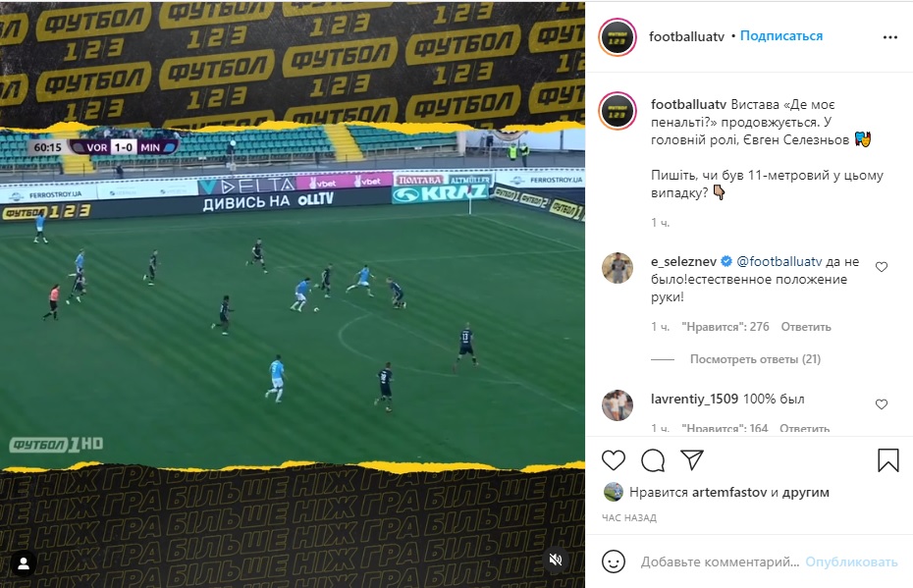This screenshot has height=588, width=913.
Task: Expand replies with Посмотреть ответы (21)
Action: tap(755, 359)
